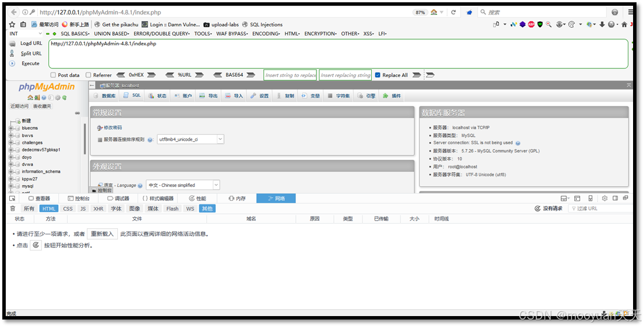
Task: Expand the bluecms database tree node
Action: click(11, 128)
